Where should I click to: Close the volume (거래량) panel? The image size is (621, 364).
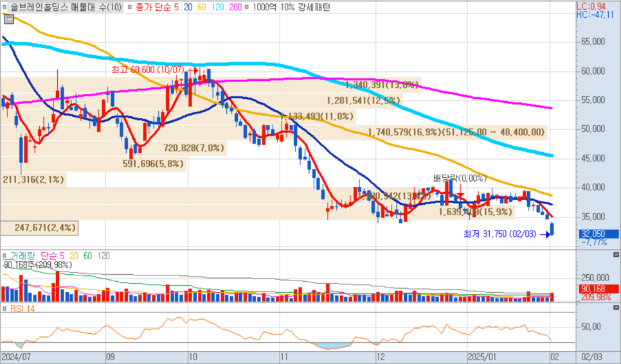[x=616, y=254]
